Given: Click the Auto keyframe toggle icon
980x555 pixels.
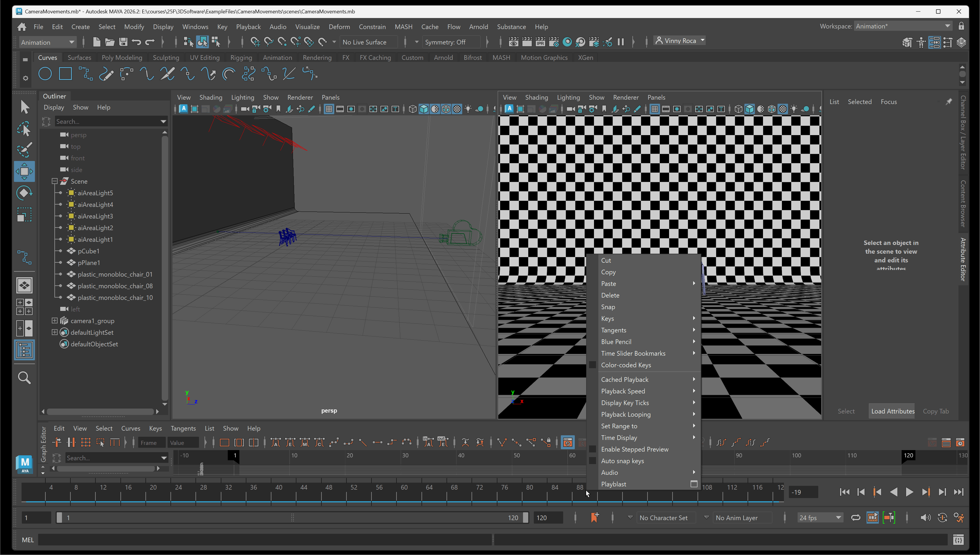Looking at the screenshot, I should (942, 518).
